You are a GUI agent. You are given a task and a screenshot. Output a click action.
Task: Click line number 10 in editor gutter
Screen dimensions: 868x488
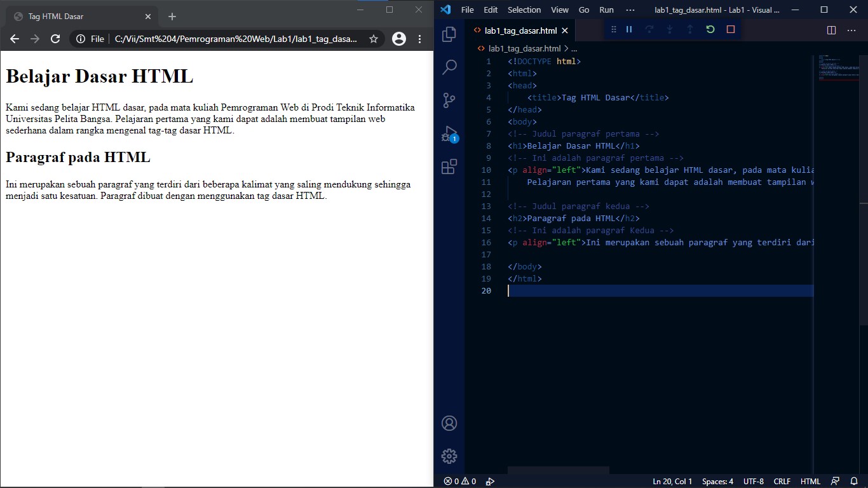tap(486, 170)
